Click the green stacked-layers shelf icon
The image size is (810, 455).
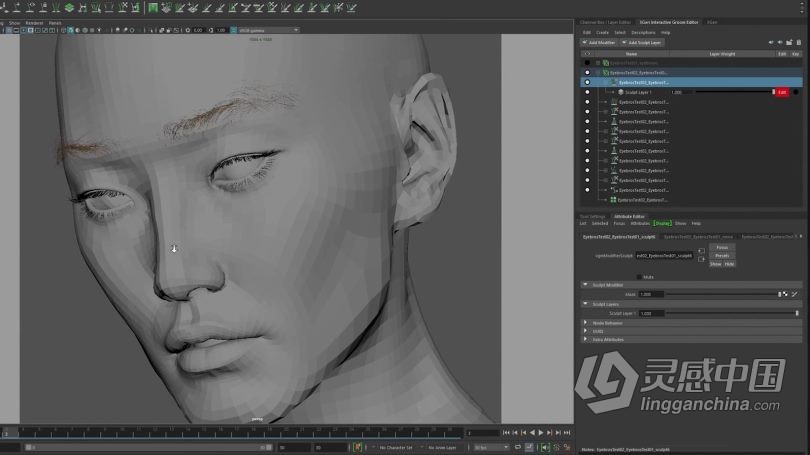click(69, 7)
